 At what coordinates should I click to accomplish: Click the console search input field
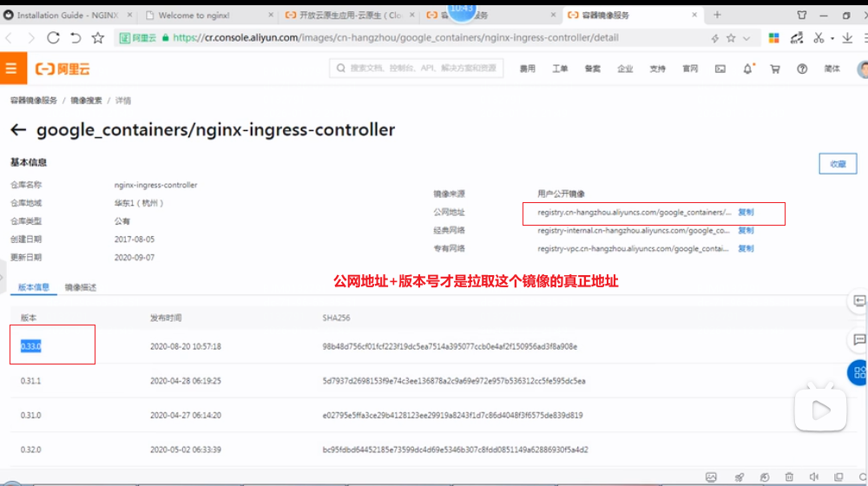coord(417,68)
